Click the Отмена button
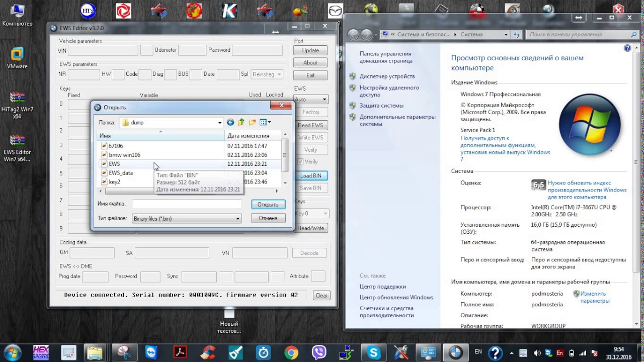 tap(268, 218)
